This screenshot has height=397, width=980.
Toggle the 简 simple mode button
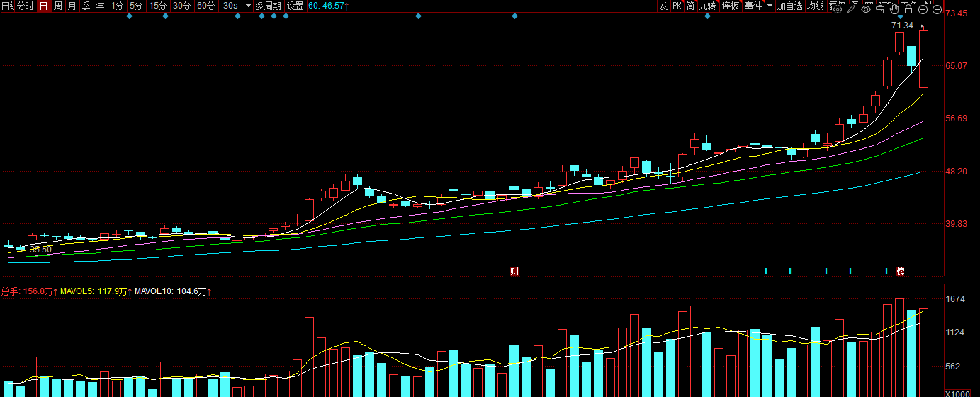(x=690, y=6)
